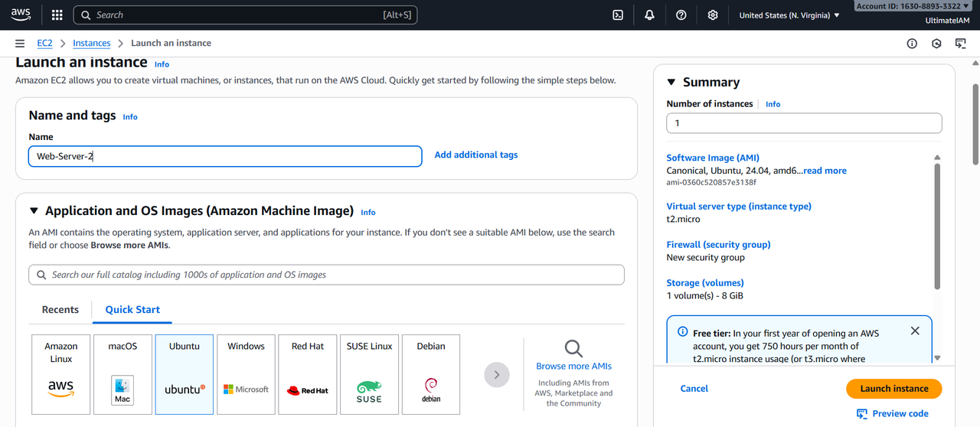Image resolution: width=980 pixels, height=427 pixels.
Task: Show next AMI options with arrow
Action: 497,374
